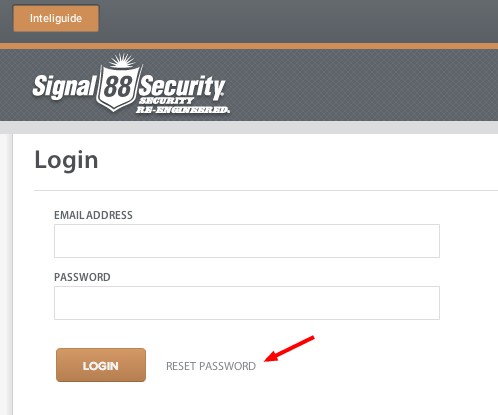Click the light gray strip below the banner
The width and height of the screenshot is (498, 415).
(x=249, y=127)
